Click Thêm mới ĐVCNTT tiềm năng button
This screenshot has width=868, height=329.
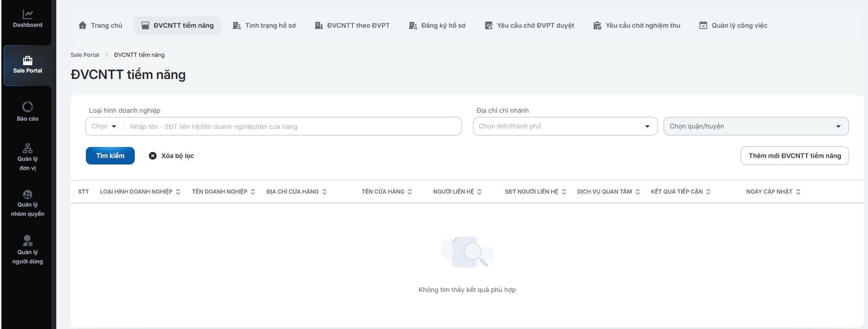pyautogui.click(x=794, y=156)
